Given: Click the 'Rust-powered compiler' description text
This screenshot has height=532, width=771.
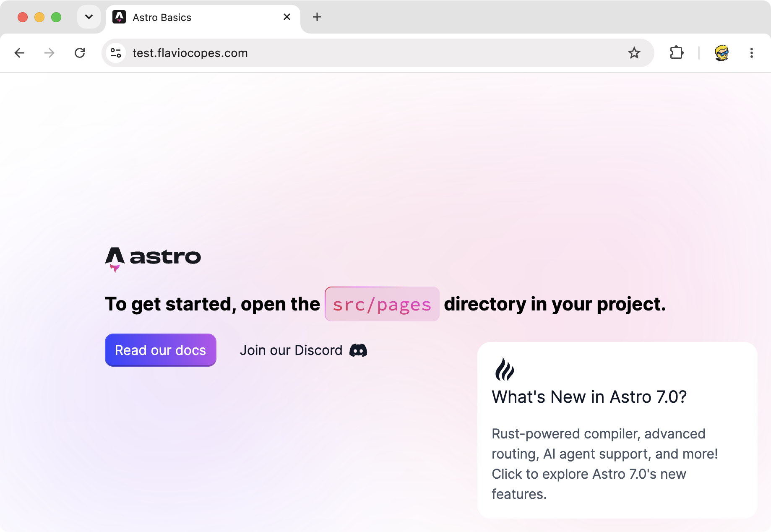Looking at the screenshot, I should [605, 464].
